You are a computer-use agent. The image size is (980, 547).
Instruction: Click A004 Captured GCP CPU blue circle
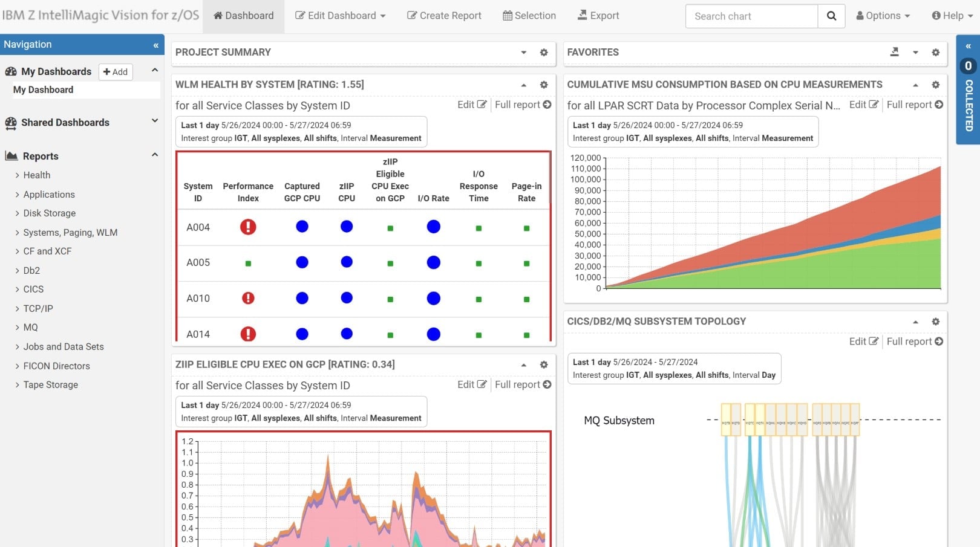click(302, 227)
